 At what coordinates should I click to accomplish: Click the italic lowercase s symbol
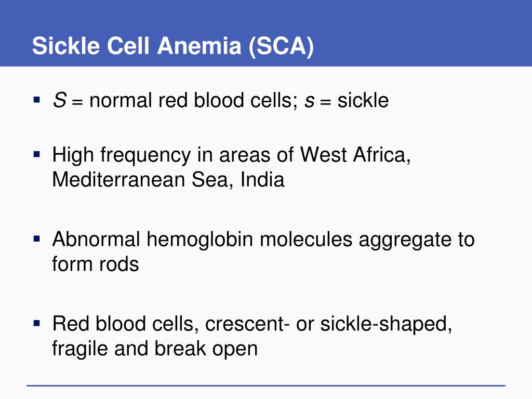coord(310,101)
